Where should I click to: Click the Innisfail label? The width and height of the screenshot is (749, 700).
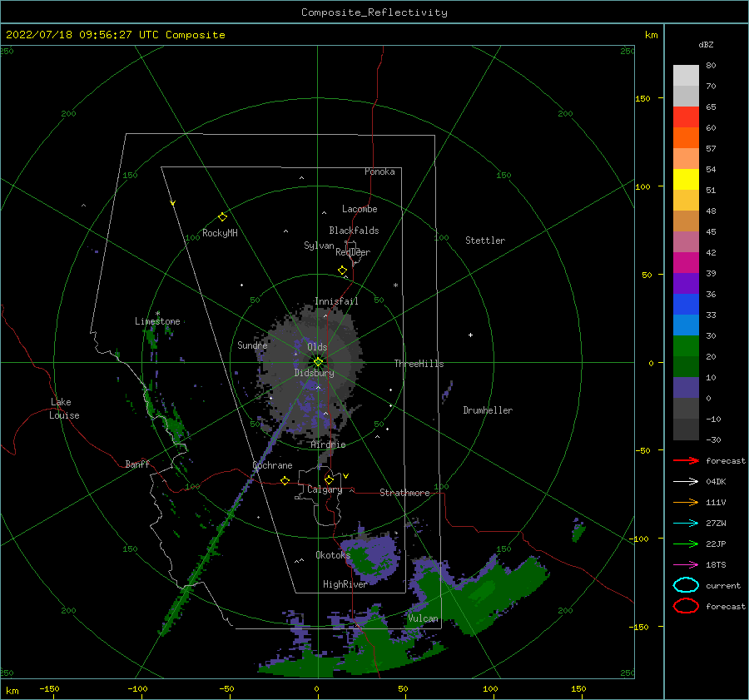coord(336,301)
